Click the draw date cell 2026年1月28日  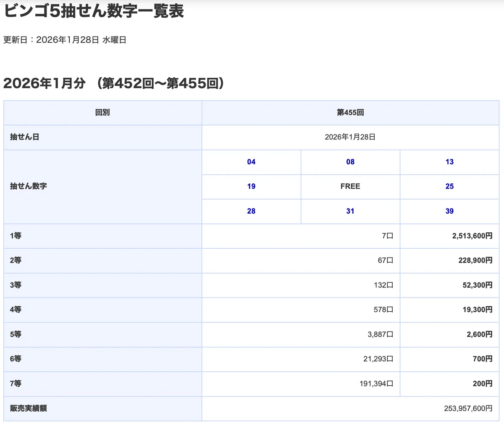[350, 137]
